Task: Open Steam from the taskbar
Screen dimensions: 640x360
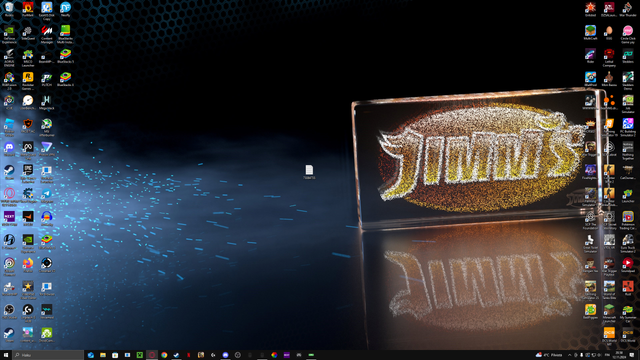Action: (x=176, y=355)
